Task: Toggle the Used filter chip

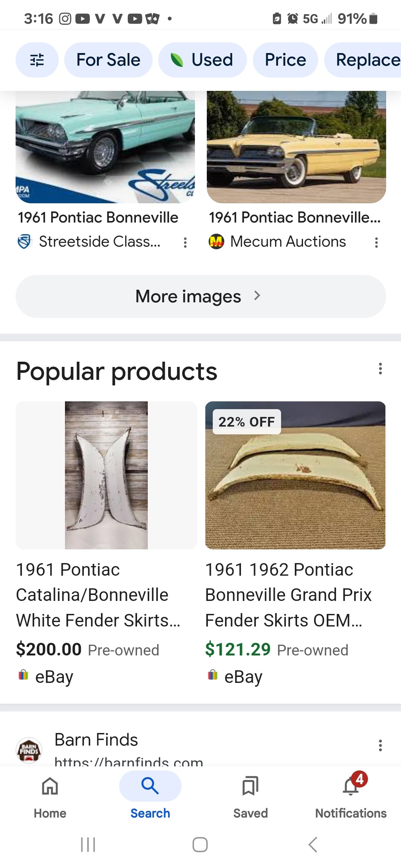Action: coord(202,60)
